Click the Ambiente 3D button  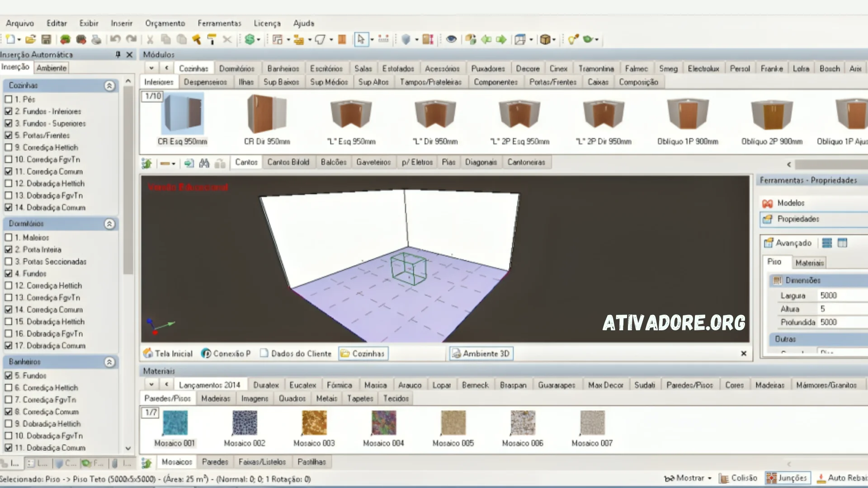(x=481, y=354)
